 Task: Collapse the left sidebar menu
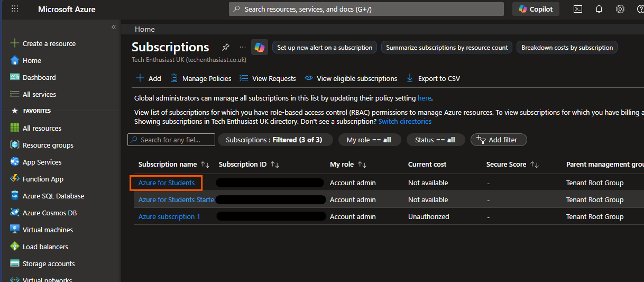pyautogui.click(x=114, y=27)
